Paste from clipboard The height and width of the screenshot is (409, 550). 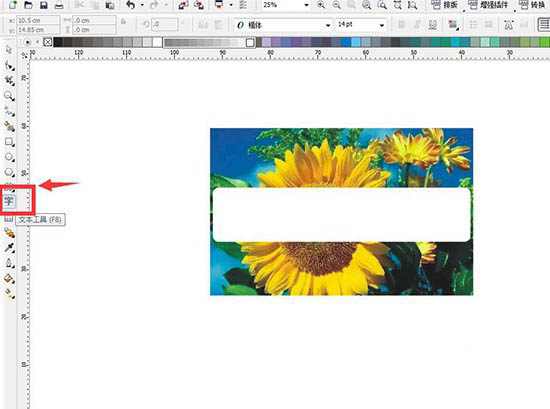click(x=110, y=5)
